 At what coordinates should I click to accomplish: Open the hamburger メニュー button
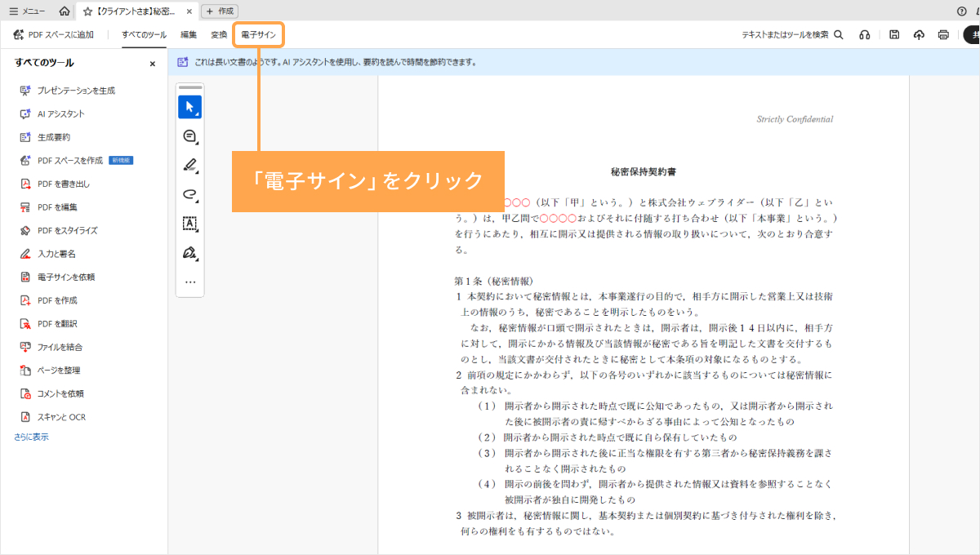(27, 11)
